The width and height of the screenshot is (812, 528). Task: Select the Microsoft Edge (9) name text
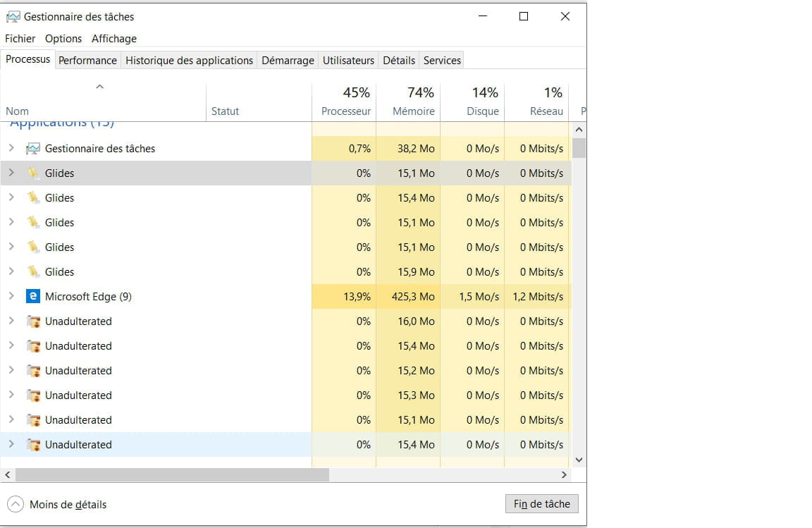tap(88, 296)
